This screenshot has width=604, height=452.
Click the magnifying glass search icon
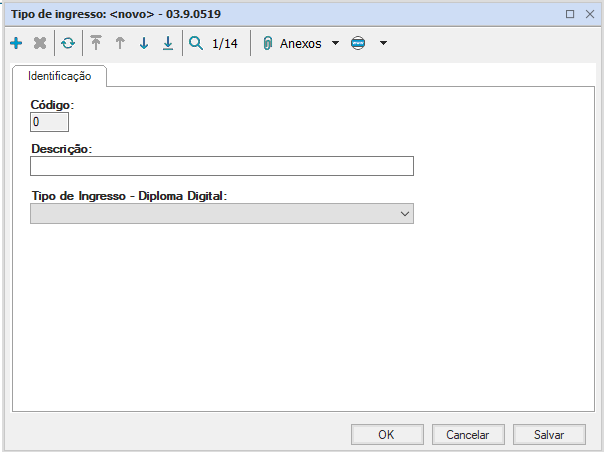[196, 44]
